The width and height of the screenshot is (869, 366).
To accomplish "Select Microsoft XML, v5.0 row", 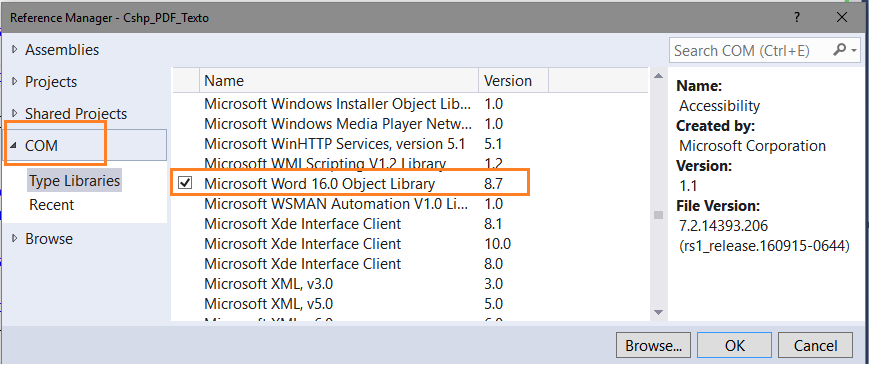I will [x=410, y=304].
